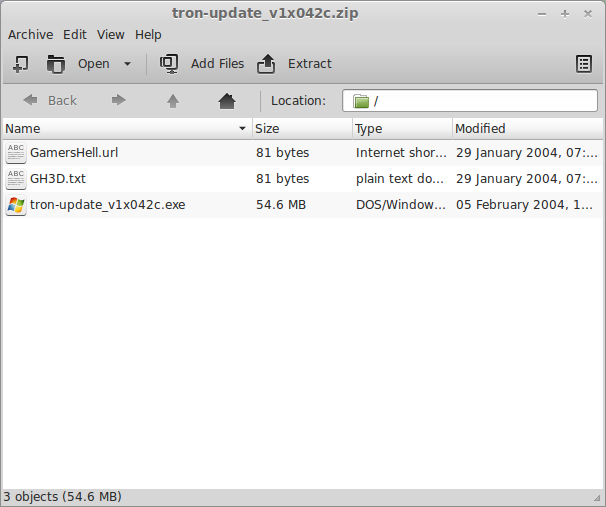Click the GamersHell.url file icon
Screen dimensions: 606x507
[x=16, y=153]
